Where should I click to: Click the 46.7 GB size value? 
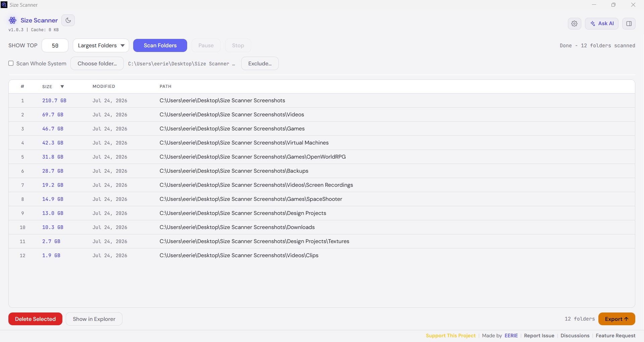(x=53, y=129)
